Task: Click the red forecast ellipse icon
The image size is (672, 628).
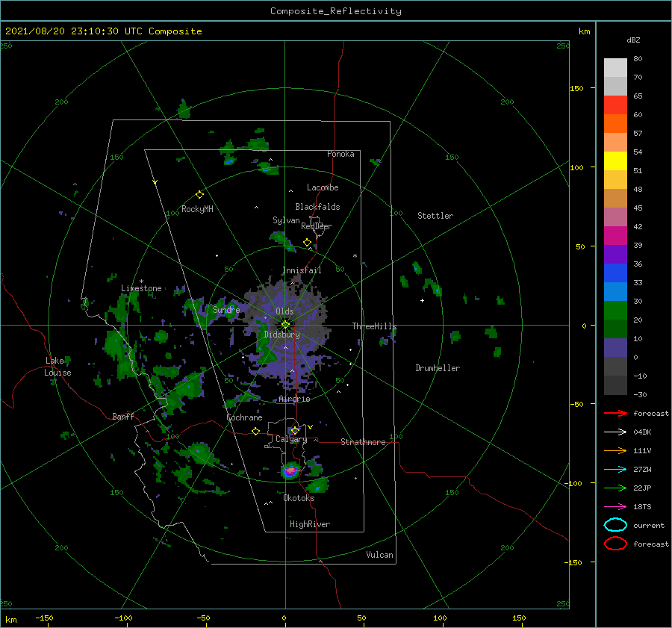Action: coord(615,544)
